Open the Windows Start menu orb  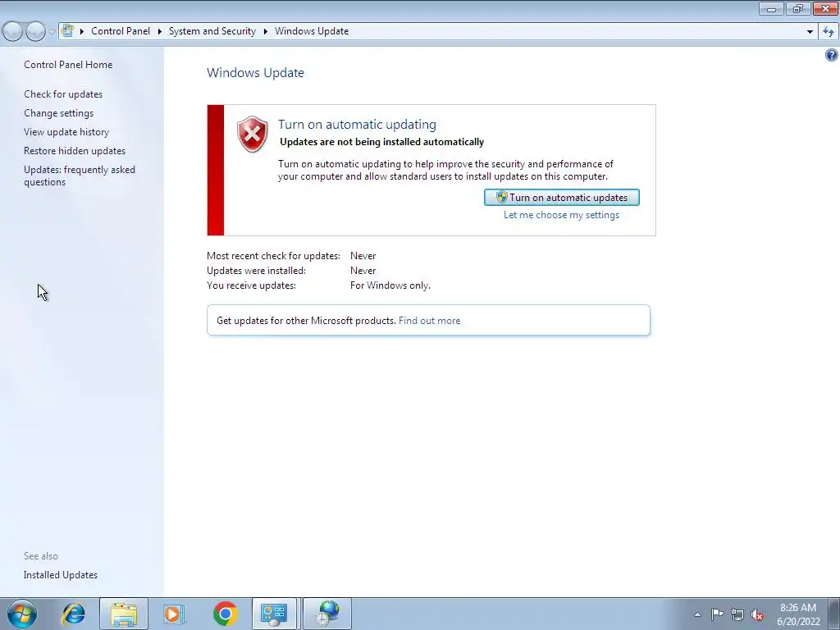tap(22, 614)
